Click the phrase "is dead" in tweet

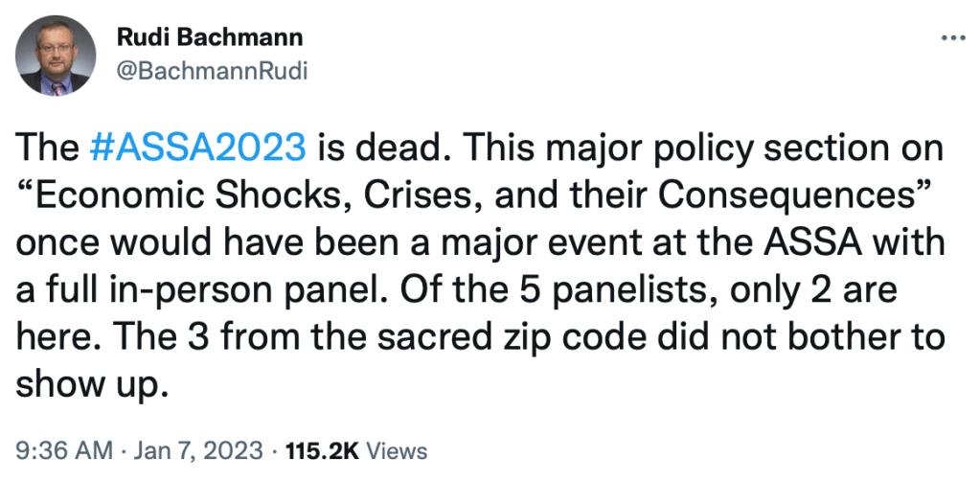[x=371, y=149]
